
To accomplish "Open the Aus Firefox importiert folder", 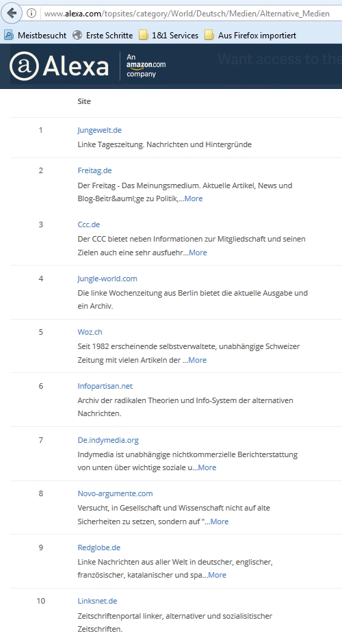I will pyautogui.click(x=250, y=36).
